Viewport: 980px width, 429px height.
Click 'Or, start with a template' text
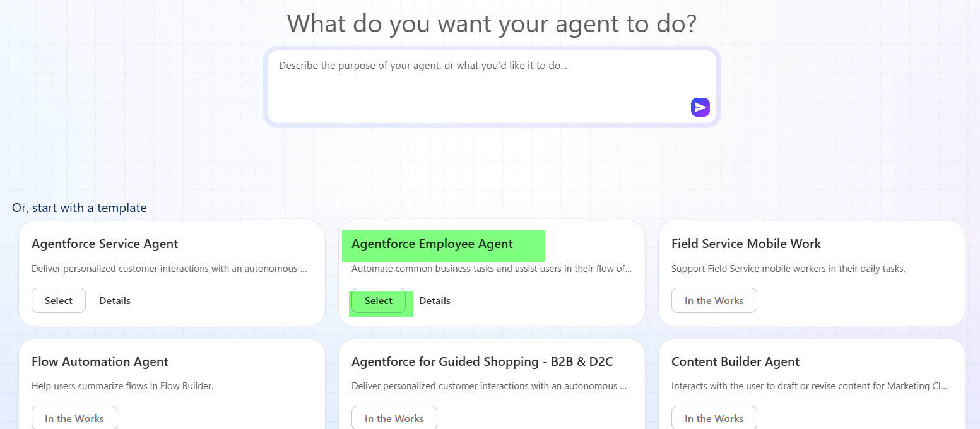tap(80, 208)
